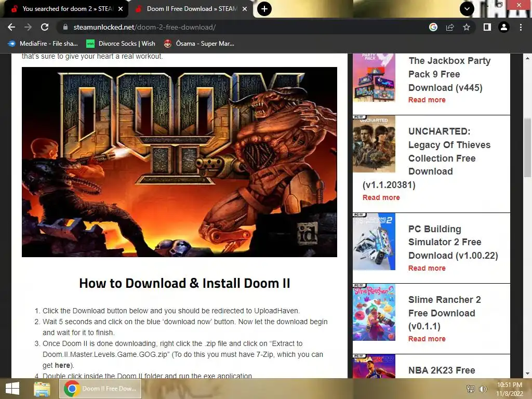Screen dimensions: 532x399
Task: Open File Explorer from taskbar
Action: [x=42, y=389]
